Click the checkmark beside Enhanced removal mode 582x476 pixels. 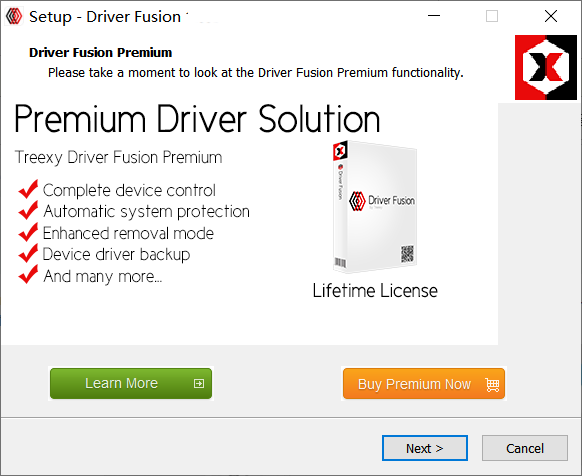click(x=28, y=232)
